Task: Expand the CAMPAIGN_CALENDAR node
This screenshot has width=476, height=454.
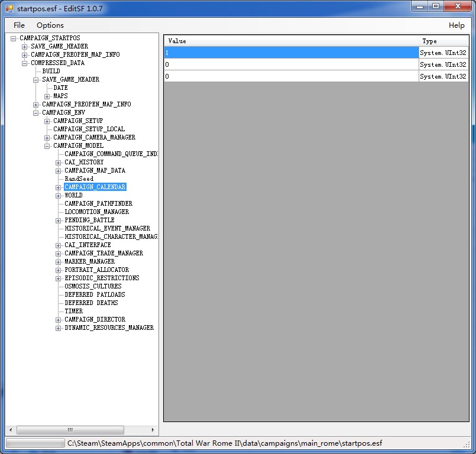Action: click(x=59, y=187)
